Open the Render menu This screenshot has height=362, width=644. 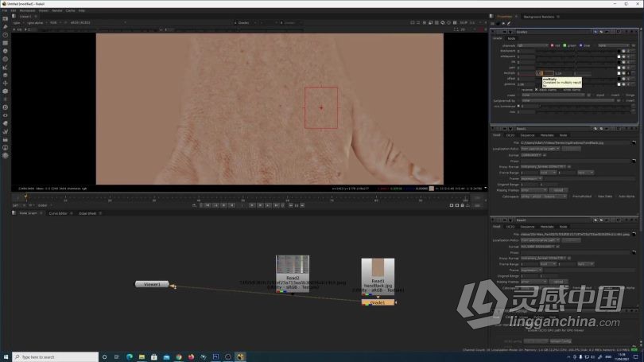point(57,10)
